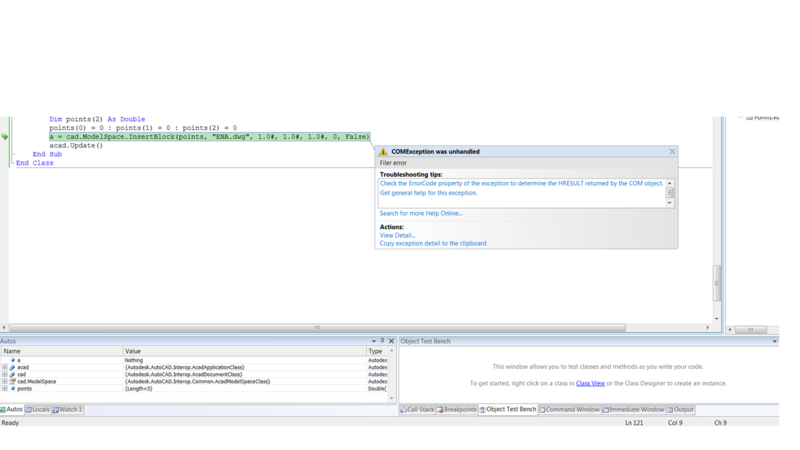Click the cad variable icon in Autos

[12, 374]
